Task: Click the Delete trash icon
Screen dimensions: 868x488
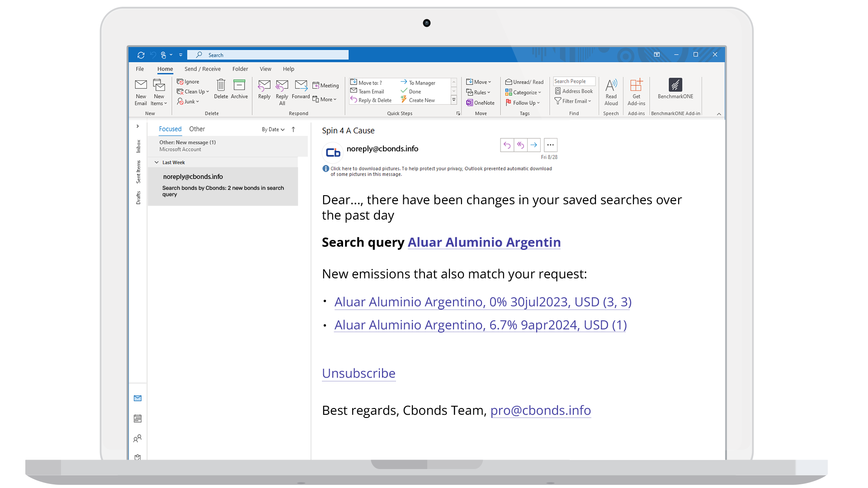Action: pos(221,85)
